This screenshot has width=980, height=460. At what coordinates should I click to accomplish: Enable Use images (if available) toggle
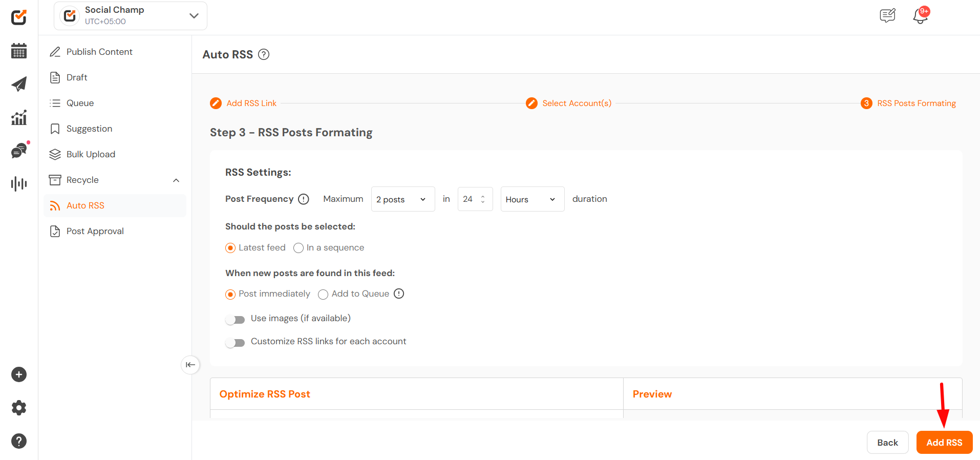click(236, 320)
